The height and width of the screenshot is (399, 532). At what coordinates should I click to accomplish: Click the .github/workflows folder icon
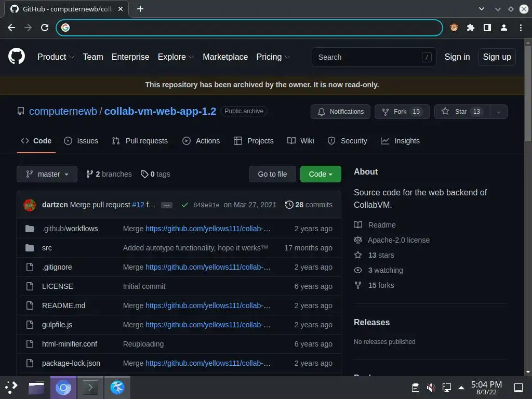(x=30, y=229)
